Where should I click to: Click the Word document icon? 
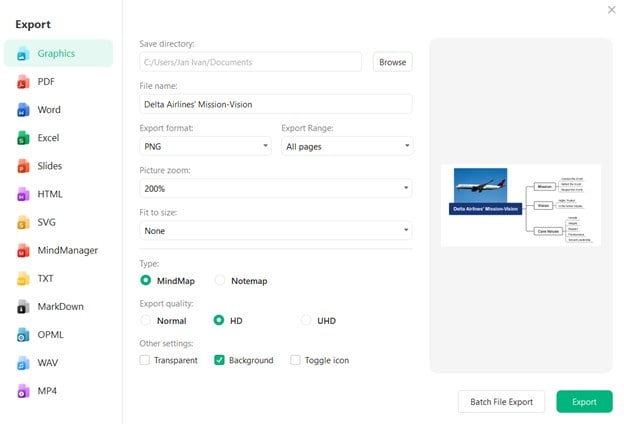tap(23, 109)
